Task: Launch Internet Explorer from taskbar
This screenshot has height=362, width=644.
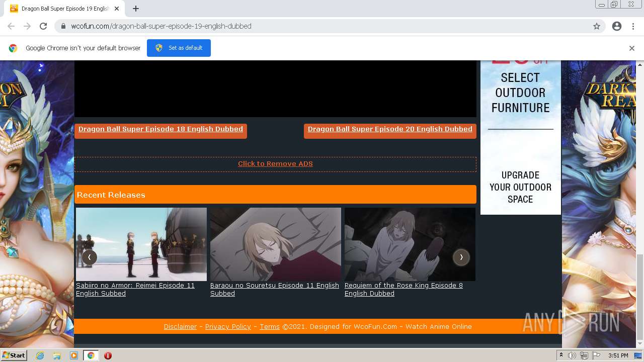Action: pos(40,355)
